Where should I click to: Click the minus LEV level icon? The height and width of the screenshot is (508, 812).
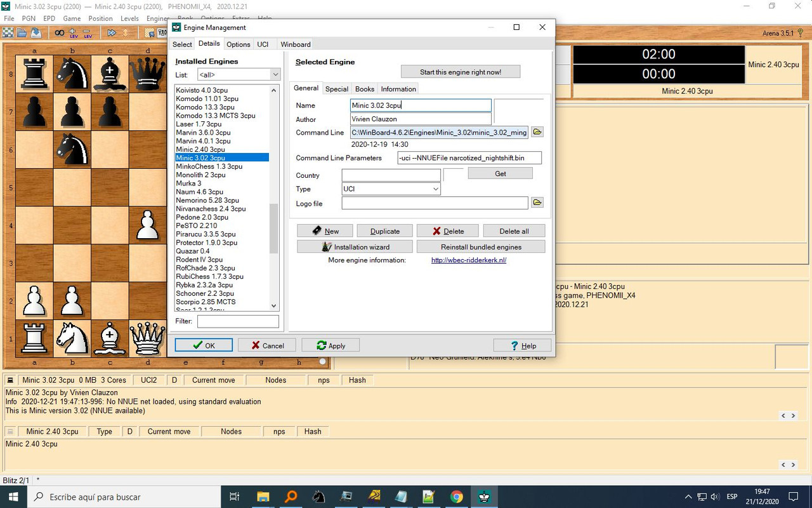(88, 32)
